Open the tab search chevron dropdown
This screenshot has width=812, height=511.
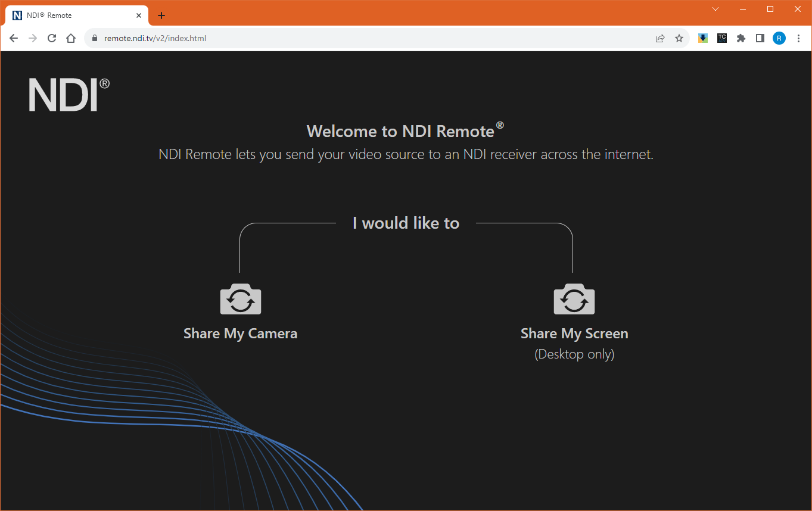pos(715,9)
